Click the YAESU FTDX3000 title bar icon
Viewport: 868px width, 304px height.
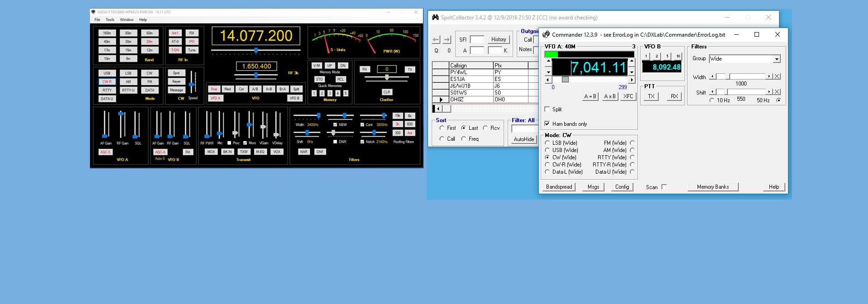click(94, 12)
